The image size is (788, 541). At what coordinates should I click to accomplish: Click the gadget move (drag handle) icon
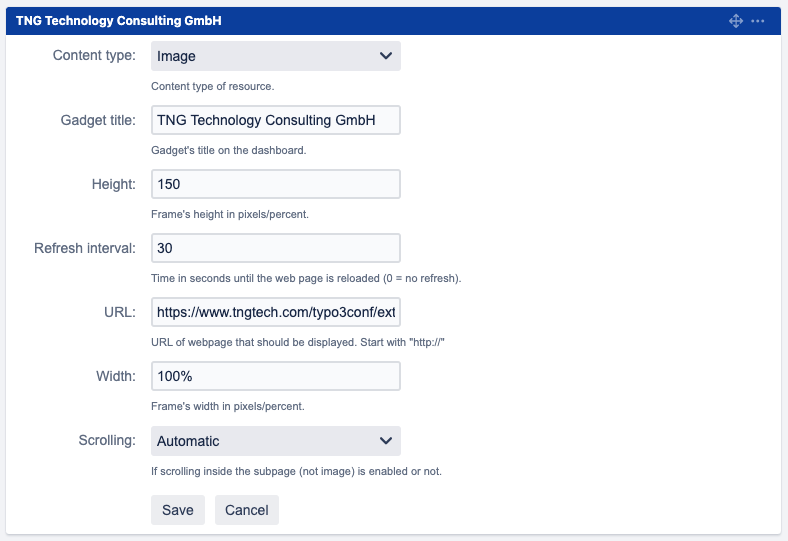pos(736,21)
